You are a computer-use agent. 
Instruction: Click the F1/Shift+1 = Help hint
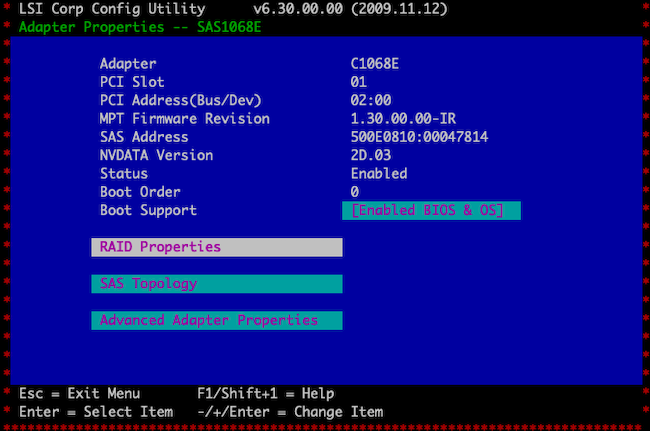click(x=266, y=394)
